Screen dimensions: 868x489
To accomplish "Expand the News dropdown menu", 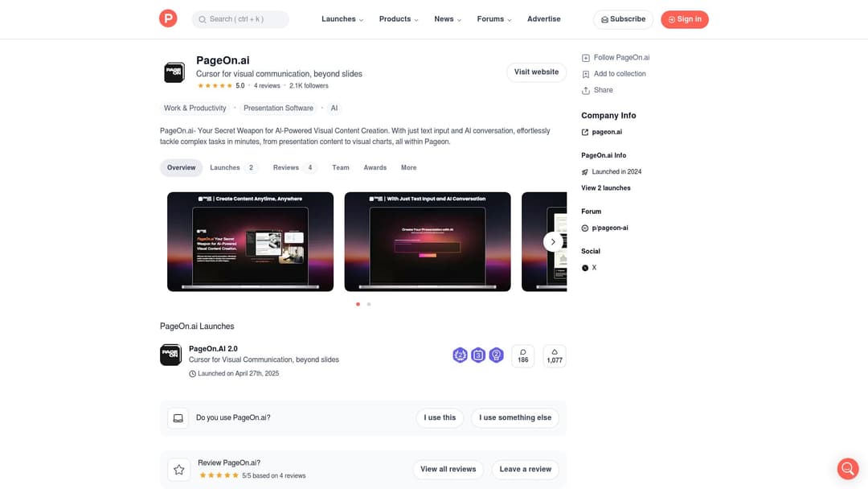I will [448, 19].
